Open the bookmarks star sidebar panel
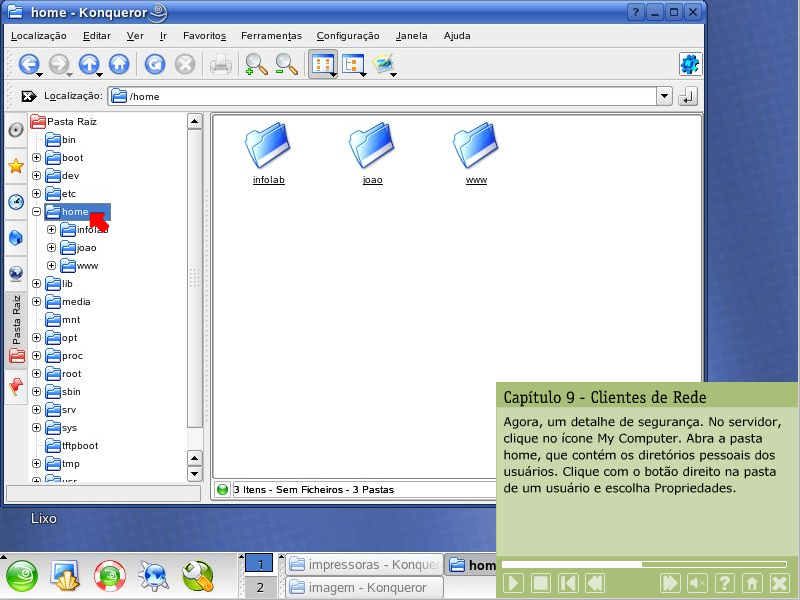Viewport: 800px width, 600px height. (x=16, y=166)
